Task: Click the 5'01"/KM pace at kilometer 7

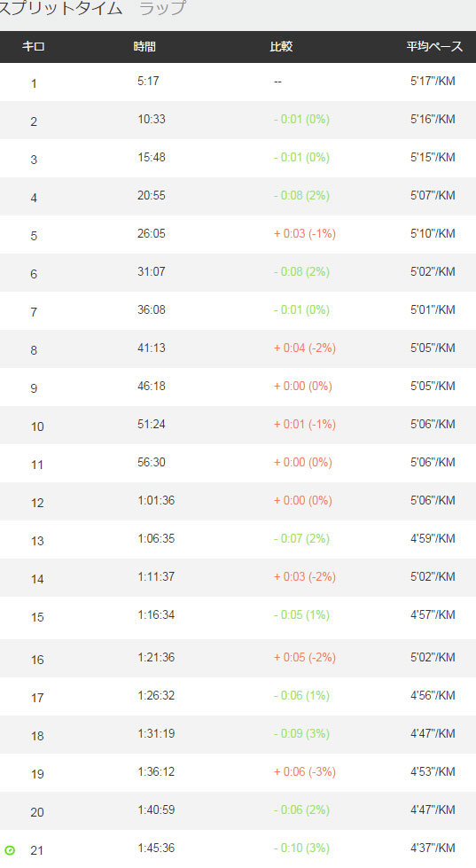Action: (x=433, y=310)
